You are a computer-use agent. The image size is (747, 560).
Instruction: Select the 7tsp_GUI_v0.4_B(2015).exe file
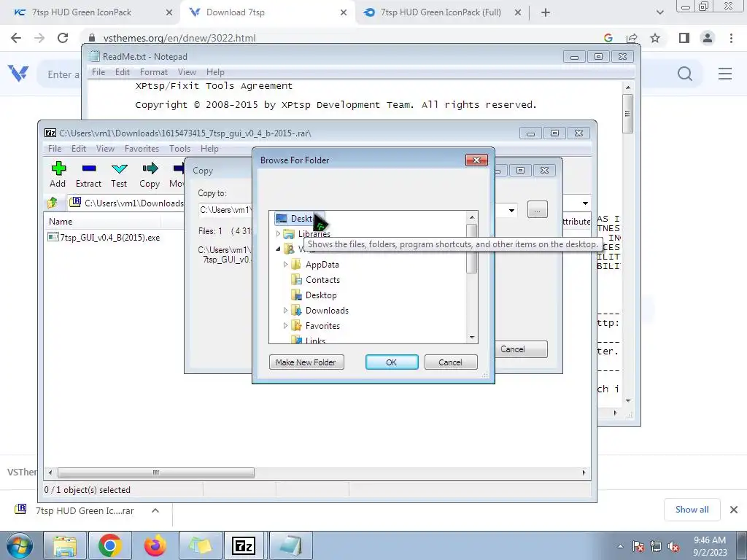[104, 237]
